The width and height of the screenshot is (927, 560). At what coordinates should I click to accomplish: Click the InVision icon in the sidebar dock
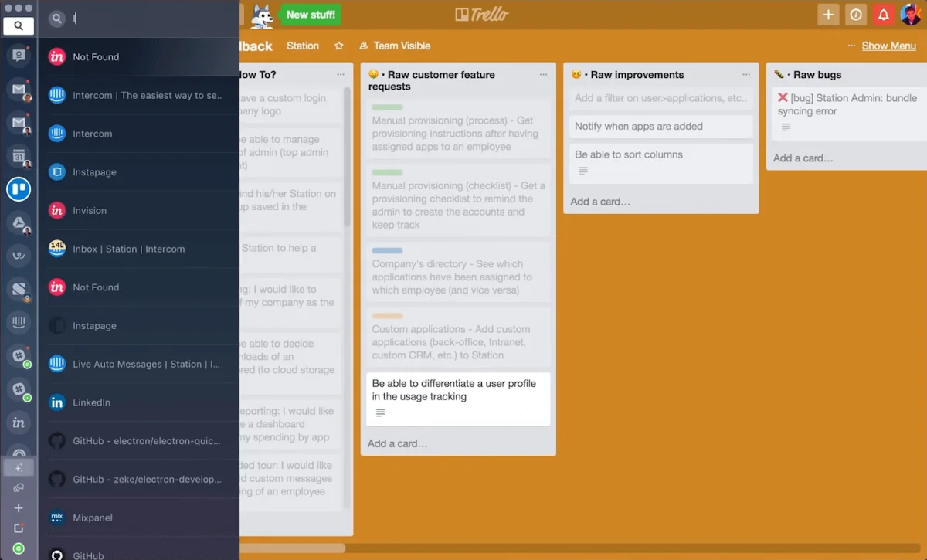click(19, 422)
